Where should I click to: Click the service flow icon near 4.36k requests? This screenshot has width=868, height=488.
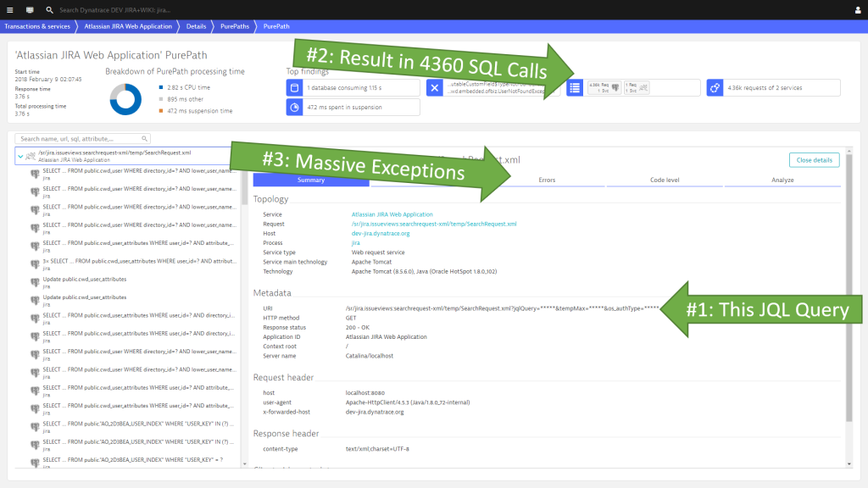pos(715,86)
